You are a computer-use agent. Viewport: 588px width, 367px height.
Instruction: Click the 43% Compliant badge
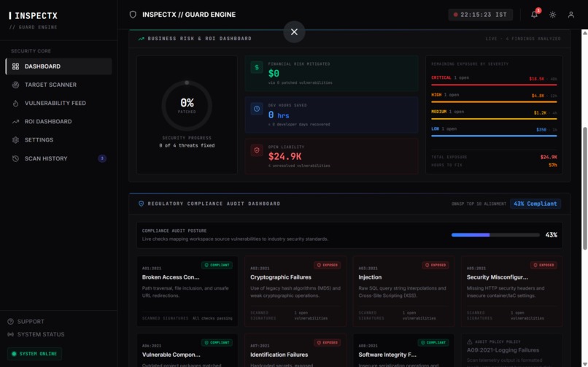(535, 204)
